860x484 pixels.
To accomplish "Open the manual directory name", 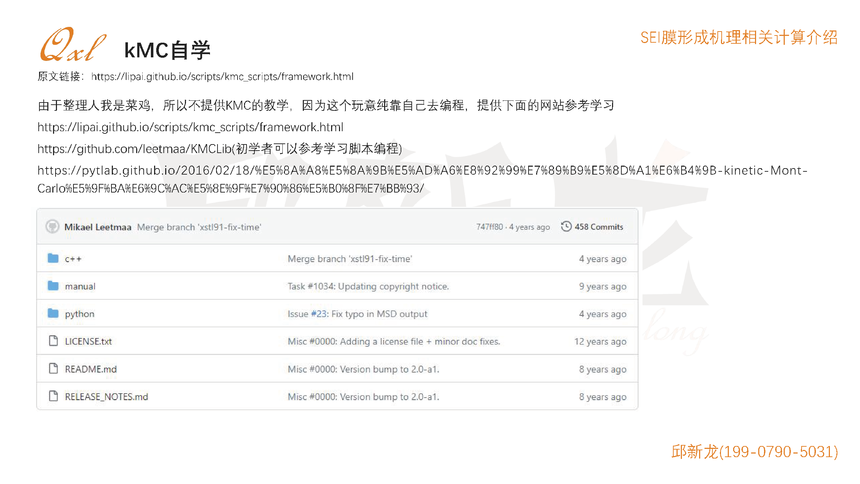I will point(80,286).
